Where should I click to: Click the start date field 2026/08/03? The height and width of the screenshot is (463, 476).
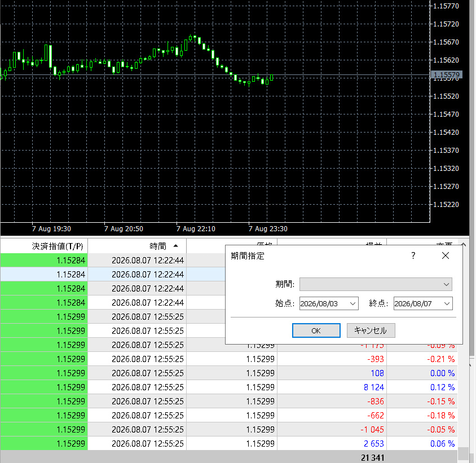click(x=323, y=303)
